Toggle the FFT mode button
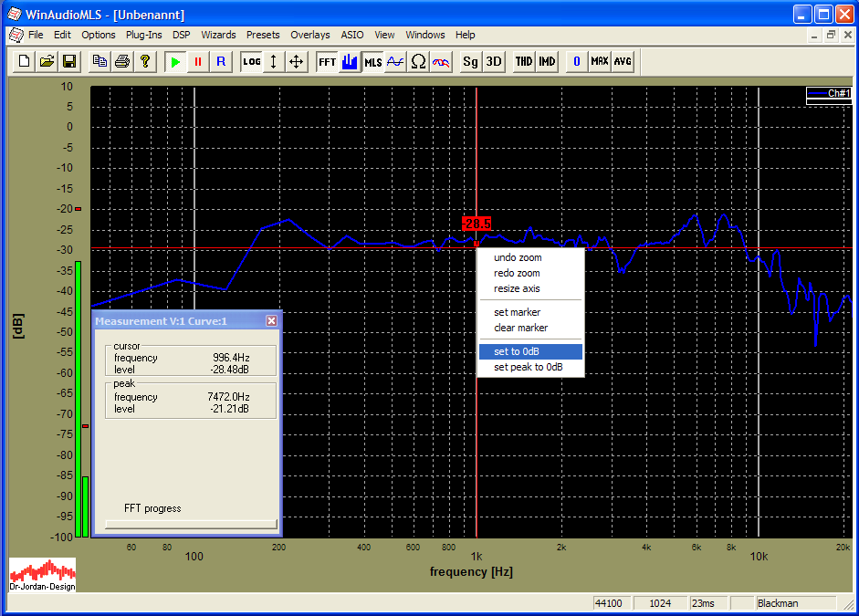The height and width of the screenshot is (616, 859). click(x=327, y=61)
